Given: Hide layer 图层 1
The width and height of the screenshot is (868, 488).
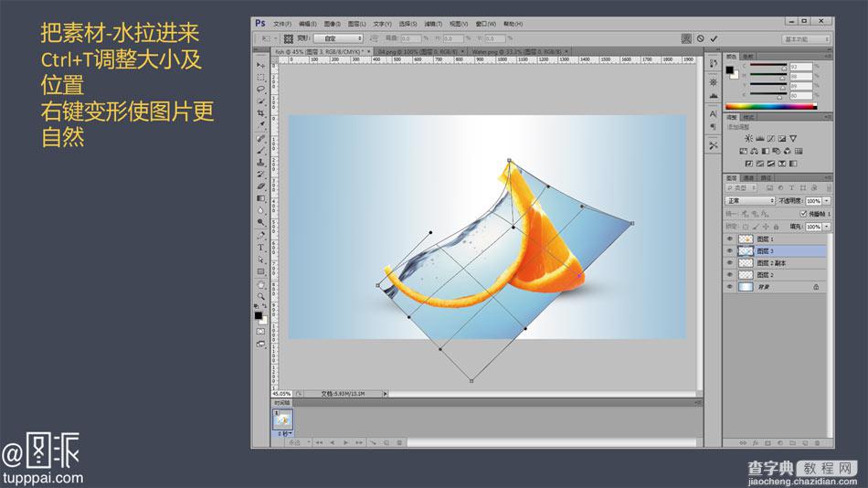Looking at the screenshot, I should pos(730,239).
